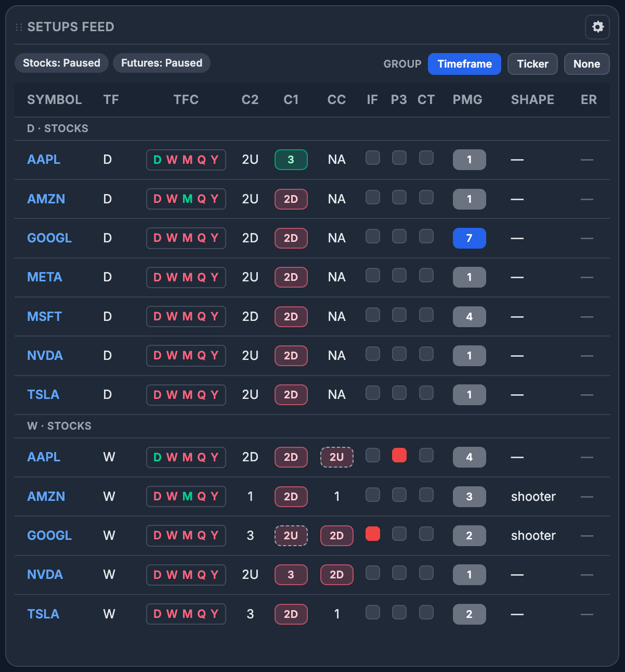Resume stocks via the Stocks: Paused button
The height and width of the screenshot is (672, 625).
pos(61,63)
